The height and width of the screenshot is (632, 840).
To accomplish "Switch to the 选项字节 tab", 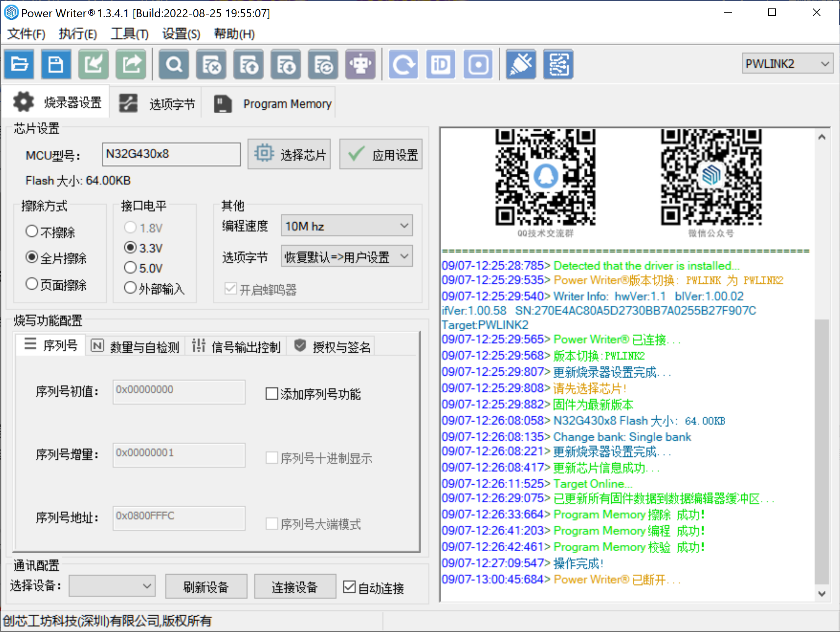I will point(156,103).
